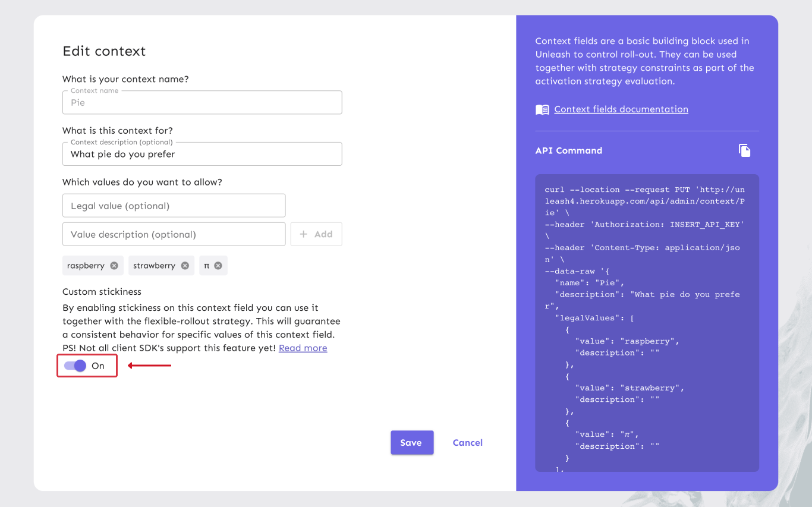Cancel editing the context
The height and width of the screenshot is (507, 812).
click(x=467, y=442)
